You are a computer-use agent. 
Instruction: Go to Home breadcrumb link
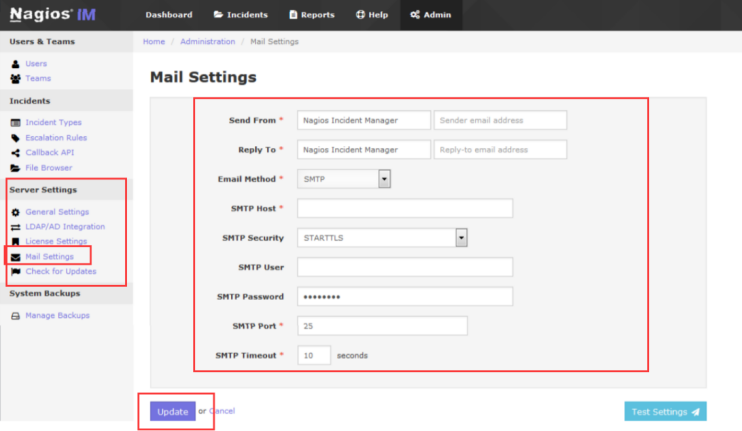click(154, 42)
